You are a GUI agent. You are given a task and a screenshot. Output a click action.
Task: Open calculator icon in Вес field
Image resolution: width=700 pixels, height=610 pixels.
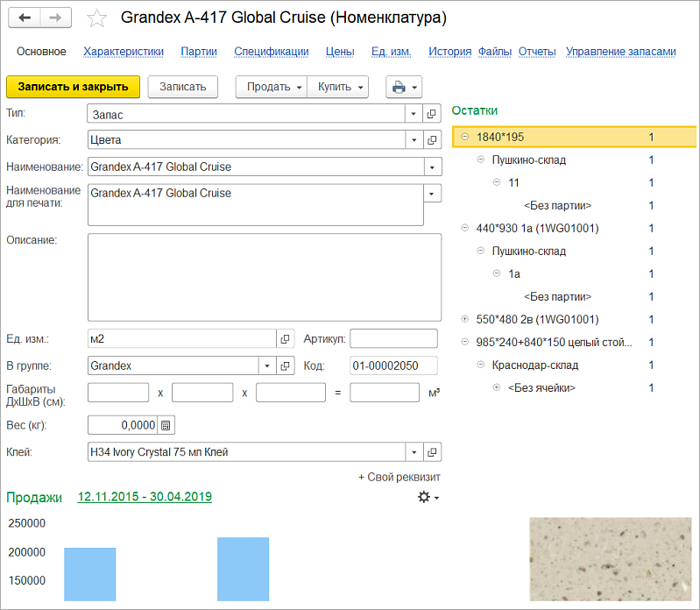tap(166, 426)
